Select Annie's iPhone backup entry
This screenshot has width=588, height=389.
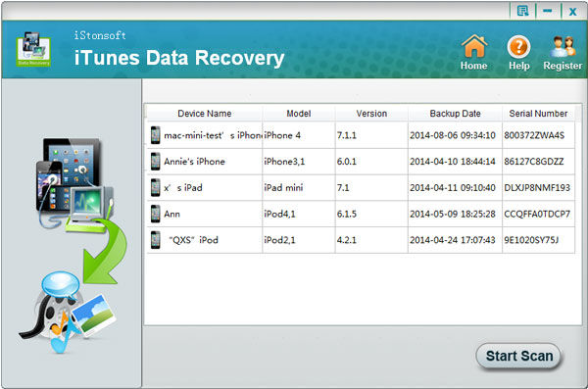click(194, 162)
